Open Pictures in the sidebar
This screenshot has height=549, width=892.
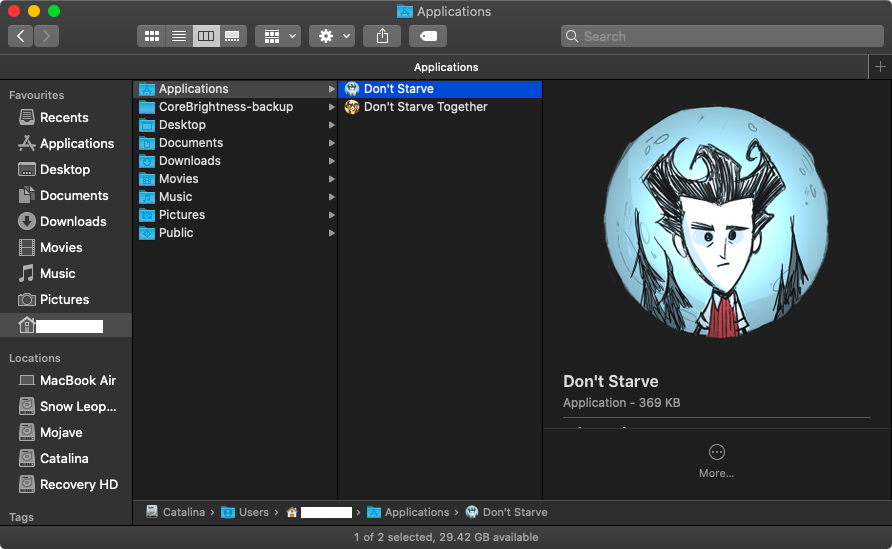(x=66, y=300)
